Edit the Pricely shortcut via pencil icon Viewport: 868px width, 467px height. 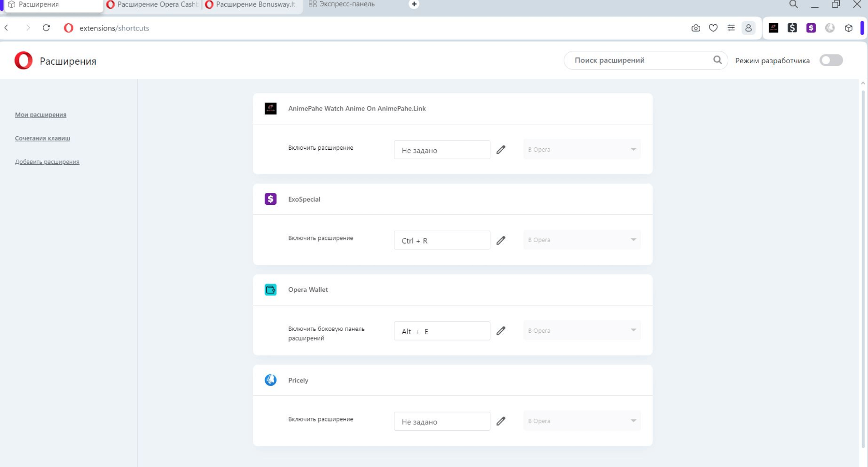click(x=501, y=421)
